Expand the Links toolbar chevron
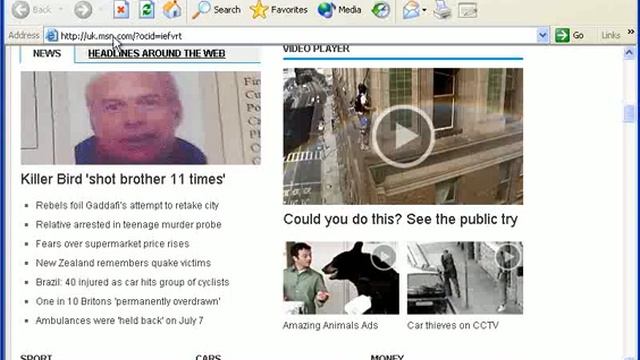The height and width of the screenshot is (360, 640). point(631,32)
